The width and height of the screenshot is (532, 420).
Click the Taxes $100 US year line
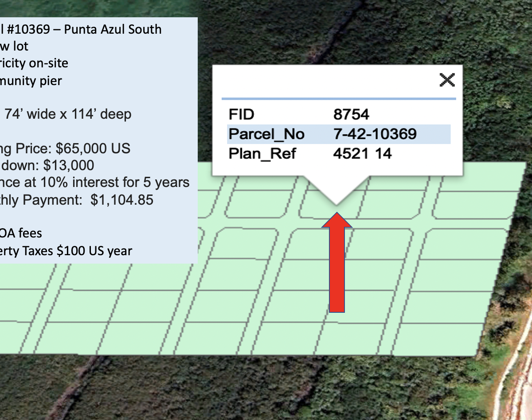66,251
